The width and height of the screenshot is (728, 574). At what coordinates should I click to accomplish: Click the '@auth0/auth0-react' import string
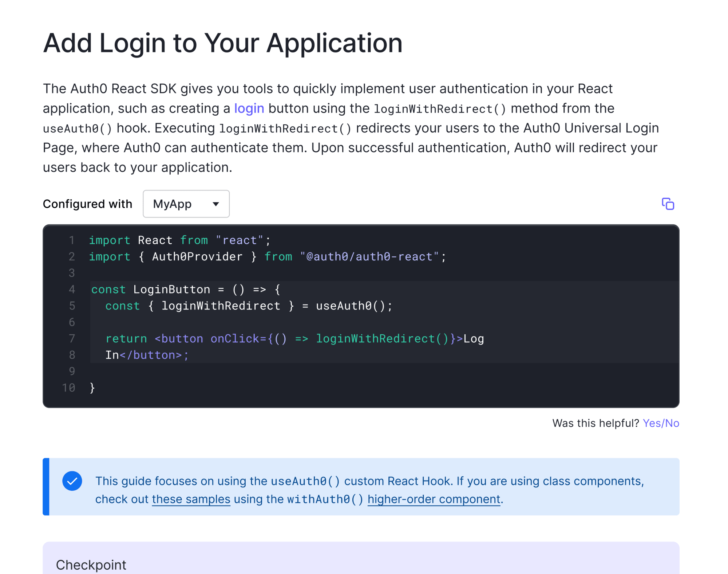(x=369, y=256)
